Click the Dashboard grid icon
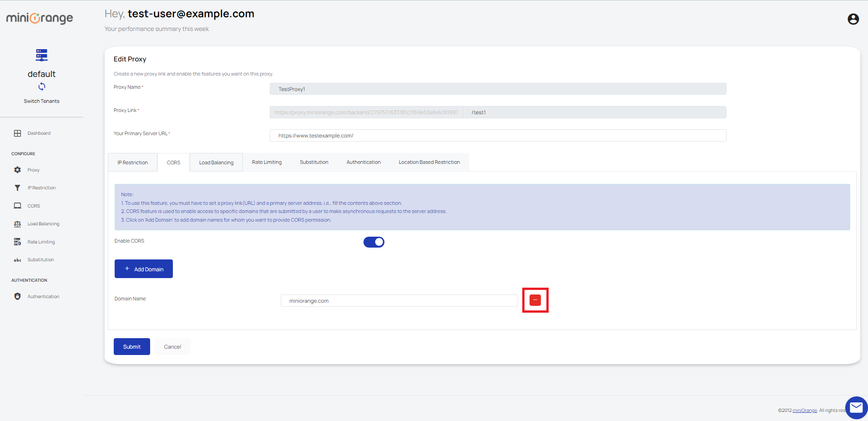Screen dimensions: 868x421 point(17,133)
